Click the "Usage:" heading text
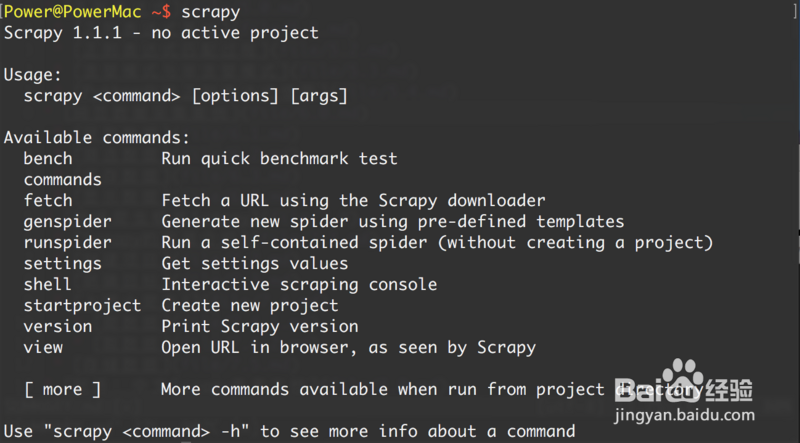 point(33,74)
